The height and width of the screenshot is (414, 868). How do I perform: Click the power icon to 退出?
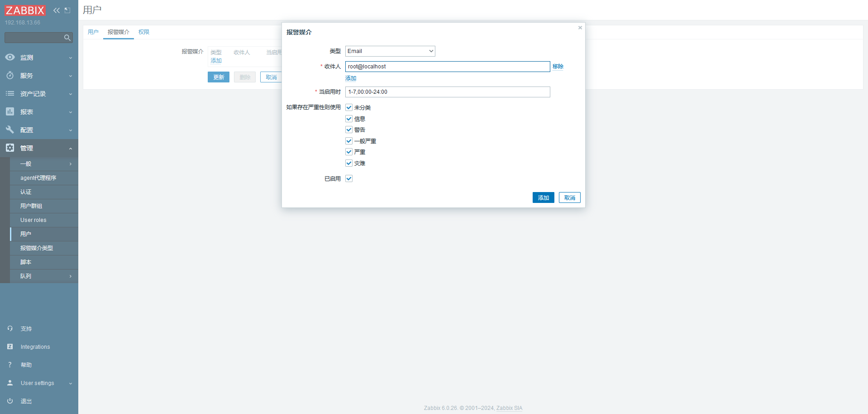tap(10, 401)
